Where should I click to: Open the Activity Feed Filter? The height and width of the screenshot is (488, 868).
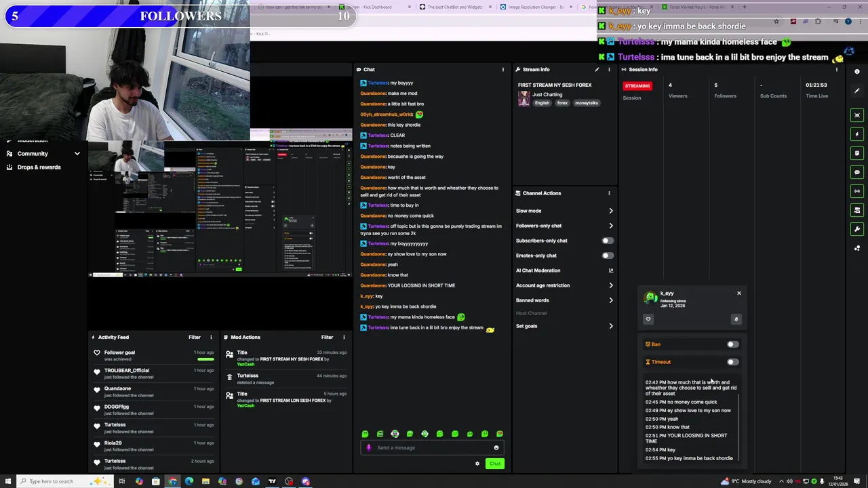pyautogui.click(x=195, y=337)
